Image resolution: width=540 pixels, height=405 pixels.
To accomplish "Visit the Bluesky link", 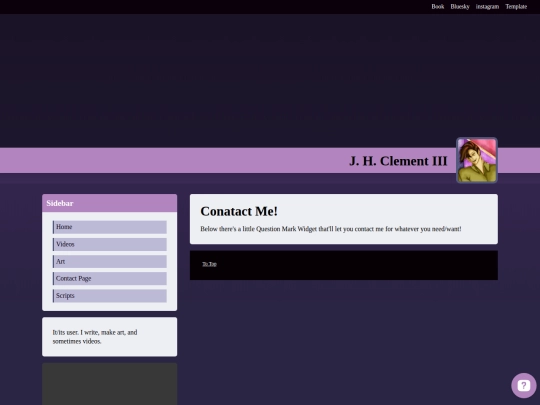I will pos(460,7).
